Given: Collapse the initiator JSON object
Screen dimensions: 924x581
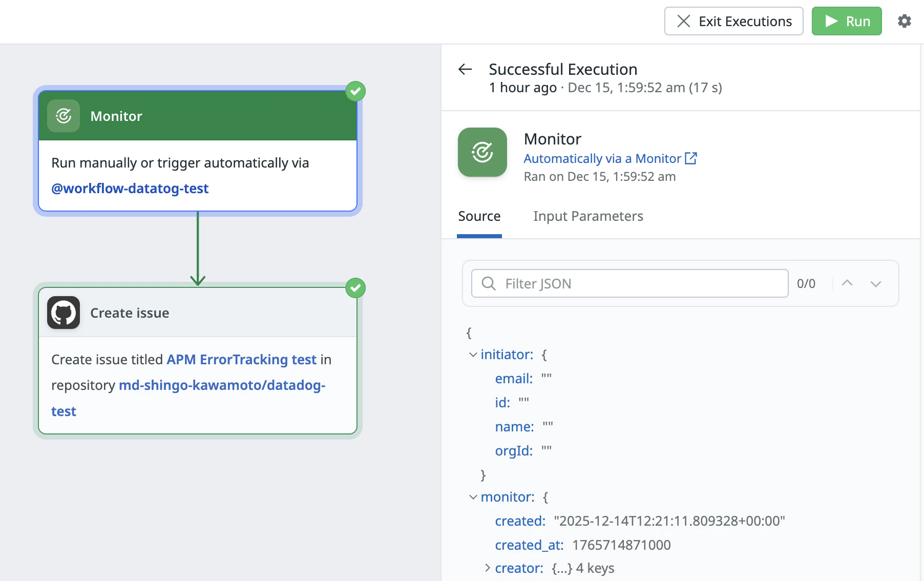Looking at the screenshot, I should coord(473,355).
